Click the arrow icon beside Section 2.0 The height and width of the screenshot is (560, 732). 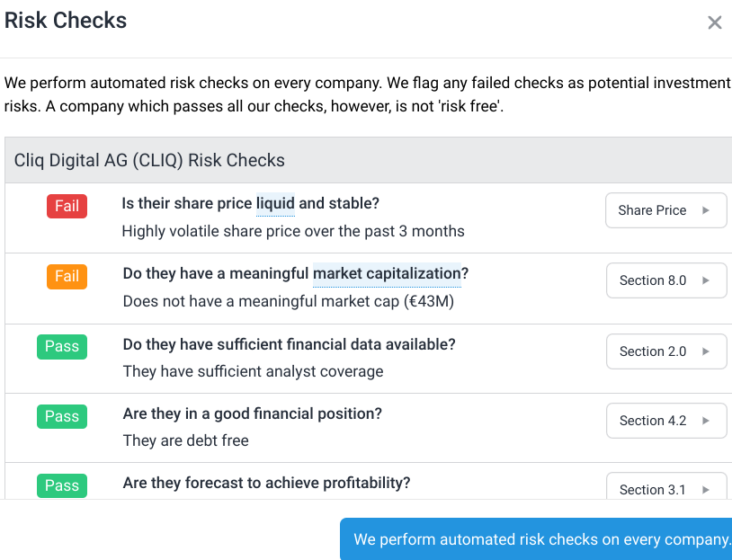[707, 351]
